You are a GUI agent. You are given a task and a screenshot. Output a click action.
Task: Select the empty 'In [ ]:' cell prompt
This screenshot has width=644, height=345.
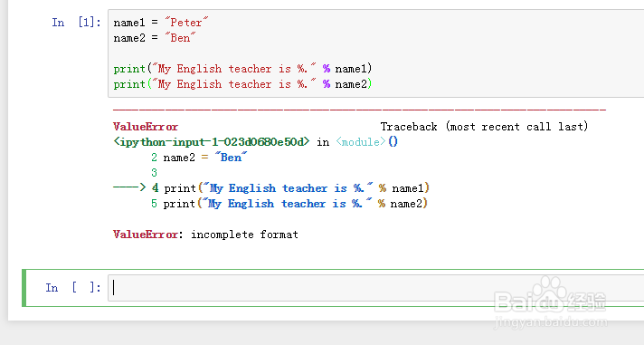click(x=73, y=287)
